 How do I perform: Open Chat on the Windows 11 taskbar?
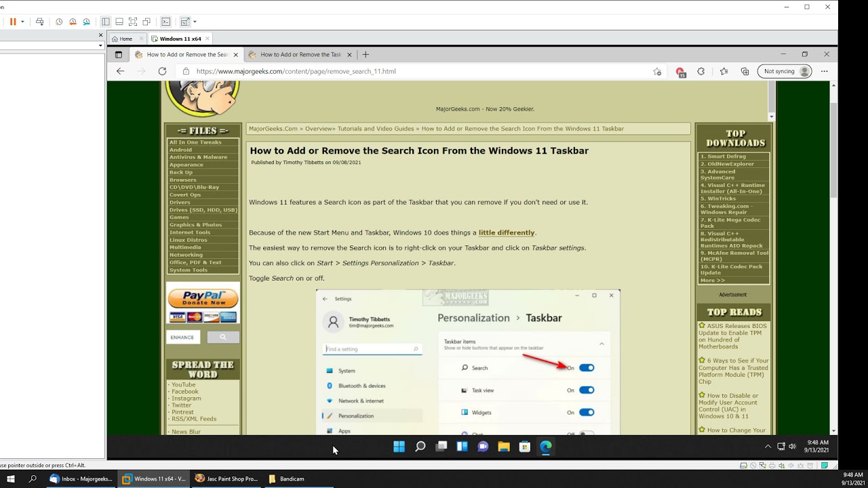tap(483, 447)
